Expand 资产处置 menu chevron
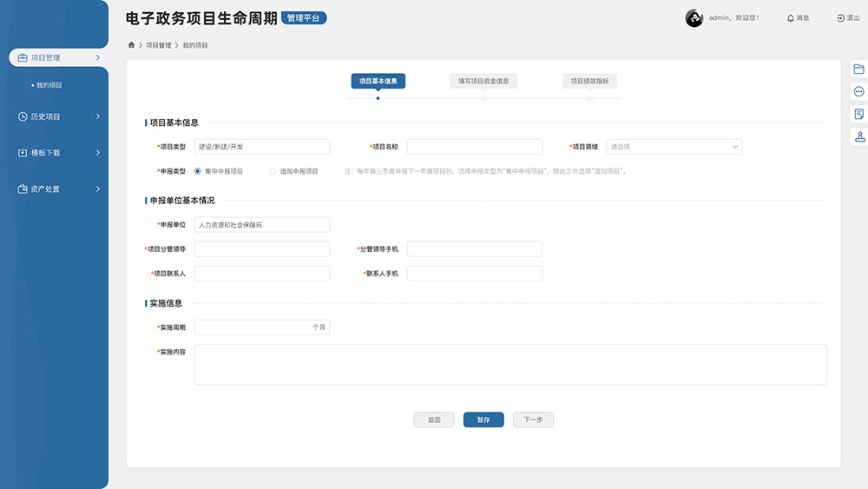Viewport: 868px width, 489px height. point(98,188)
